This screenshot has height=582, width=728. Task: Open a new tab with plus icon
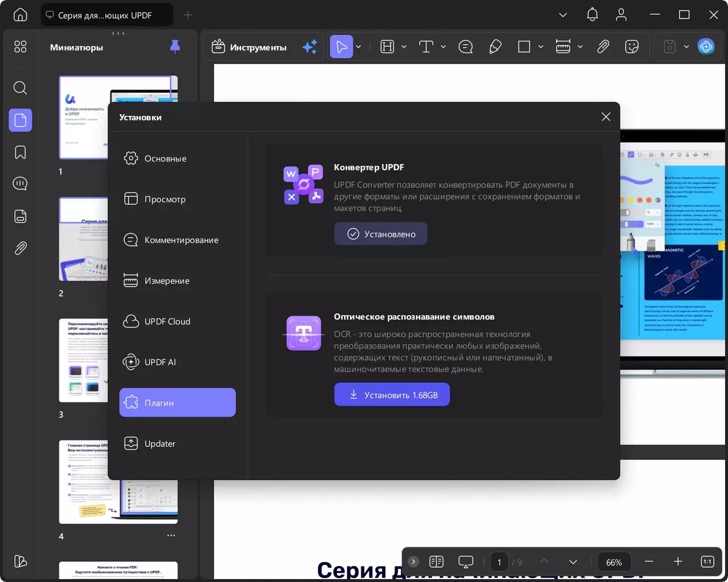[x=188, y=15]
